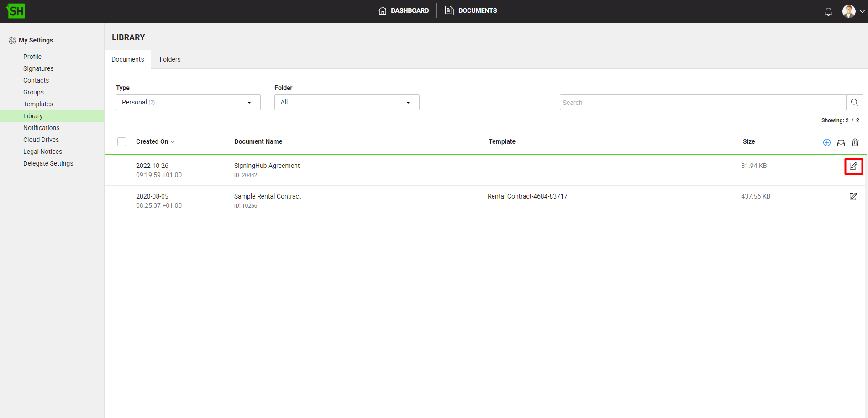The width and height of the screenshot is (868, 418).
Task: Open the notifications bell icon
Action: [x=828, y=11]
